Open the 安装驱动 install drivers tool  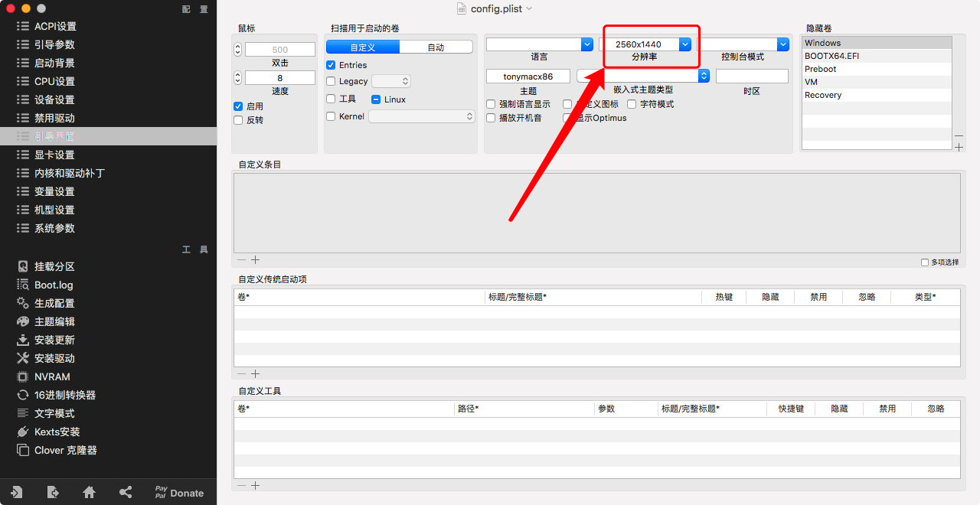pyautogui.click(x=46, y=358)
